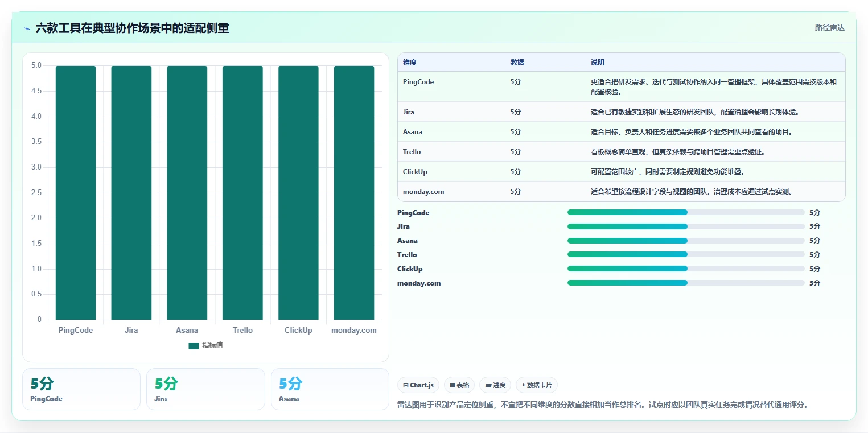Click the PingCode bar in the chart
The image size is (868, 433).
tap(76, 193)
